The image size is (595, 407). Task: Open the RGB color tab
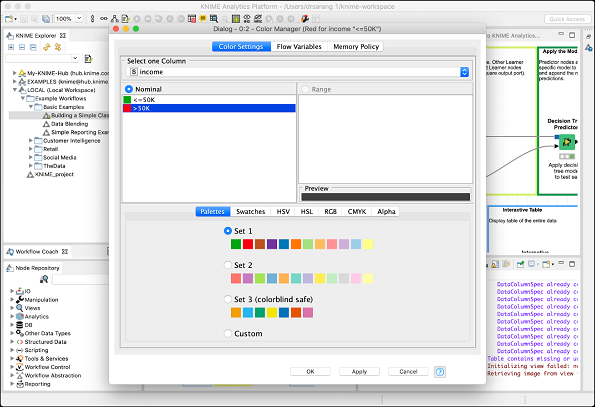(330, 212)
